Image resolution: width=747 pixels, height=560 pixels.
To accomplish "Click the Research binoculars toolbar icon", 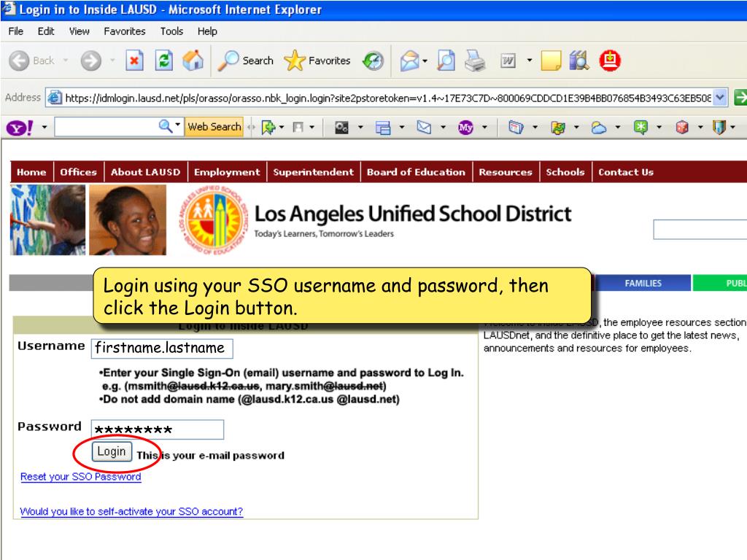I will (x=578, y=61).
